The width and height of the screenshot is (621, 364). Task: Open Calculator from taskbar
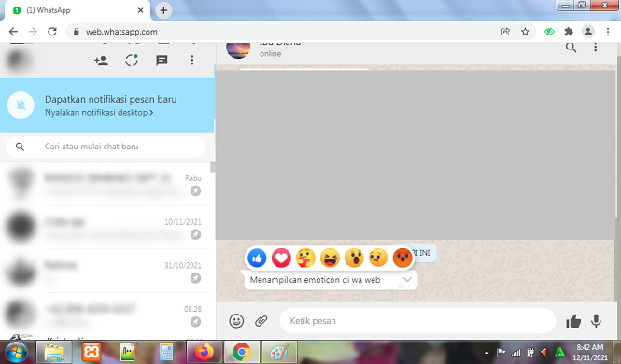pyautogui.click(x=166, y=352)
